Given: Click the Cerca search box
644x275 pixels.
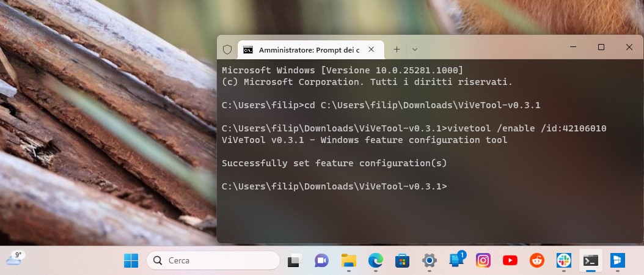Looking at the screenshot, I should (x=213, y=260).
